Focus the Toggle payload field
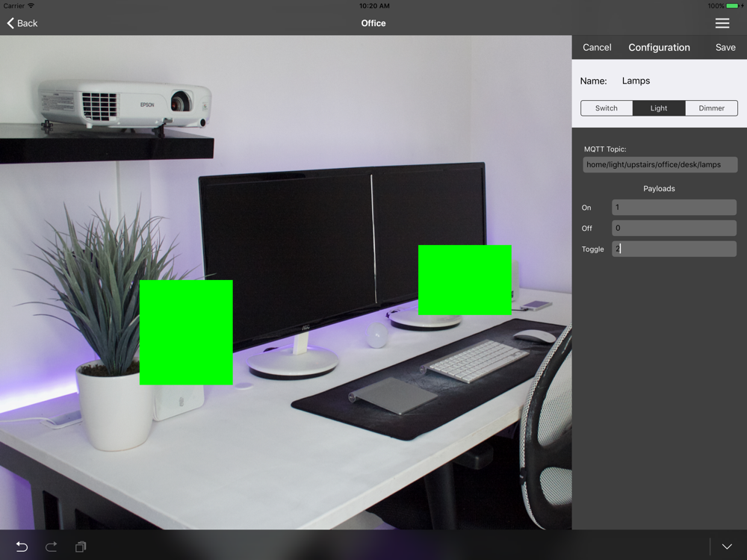The width and height of the screenshot is (747, 560). 674,249
